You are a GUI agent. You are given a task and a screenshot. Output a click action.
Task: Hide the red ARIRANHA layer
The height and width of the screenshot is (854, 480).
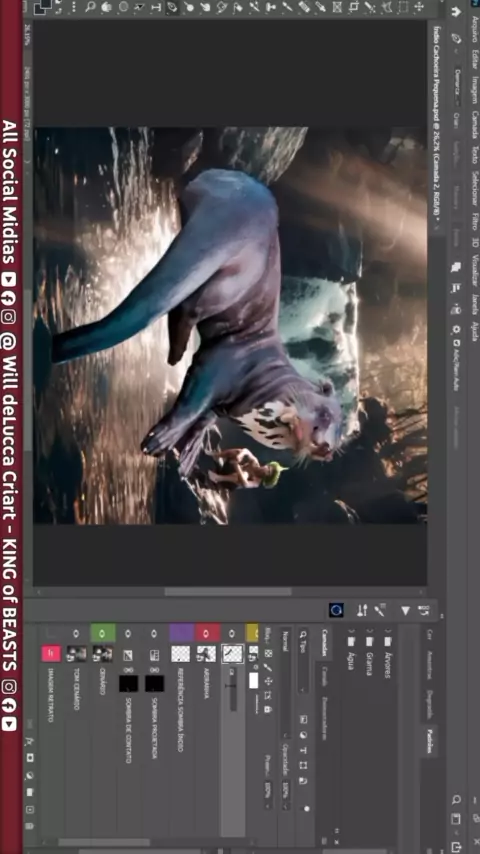[x=206, y=633]
